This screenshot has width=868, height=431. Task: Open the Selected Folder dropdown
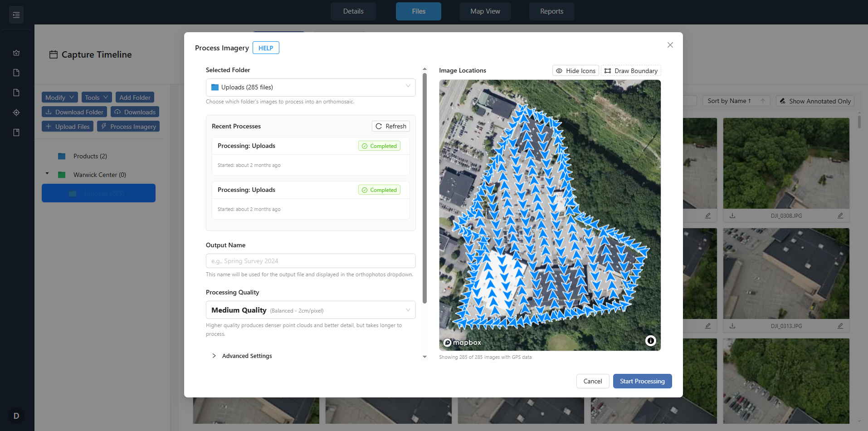click(311, 87)
